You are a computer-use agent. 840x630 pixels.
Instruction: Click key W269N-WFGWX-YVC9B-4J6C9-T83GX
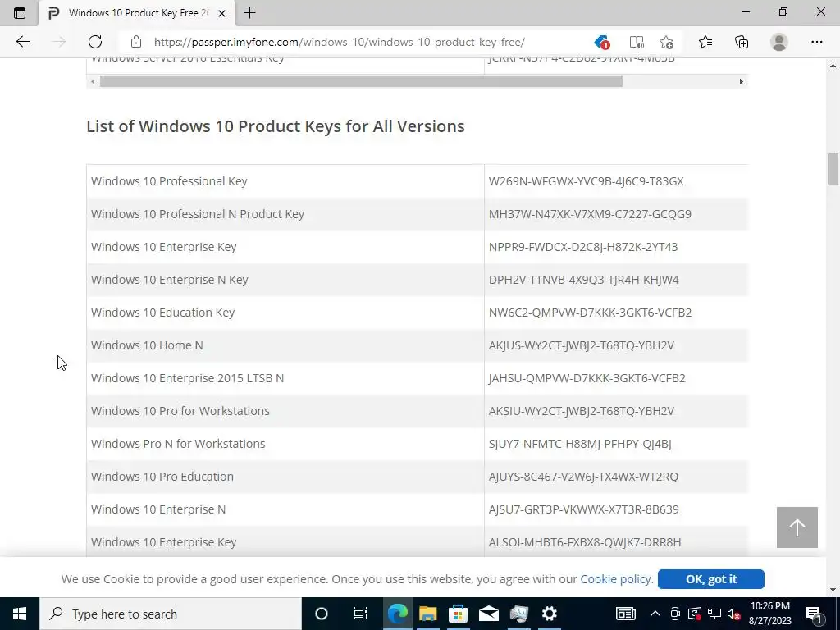pyautogui.click(x=586, y=181)
